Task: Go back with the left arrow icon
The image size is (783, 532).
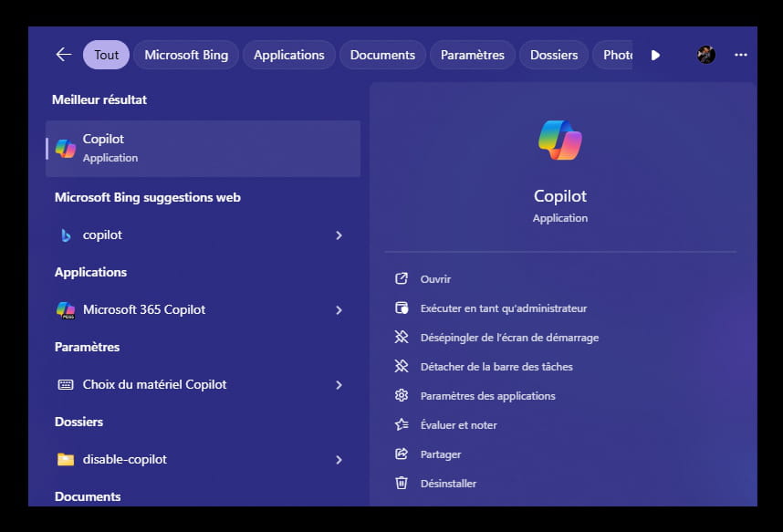Action: 64,55
